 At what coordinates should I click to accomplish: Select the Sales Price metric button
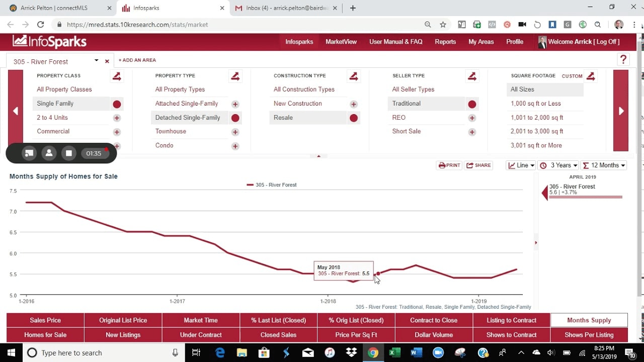tap(45, 320)
